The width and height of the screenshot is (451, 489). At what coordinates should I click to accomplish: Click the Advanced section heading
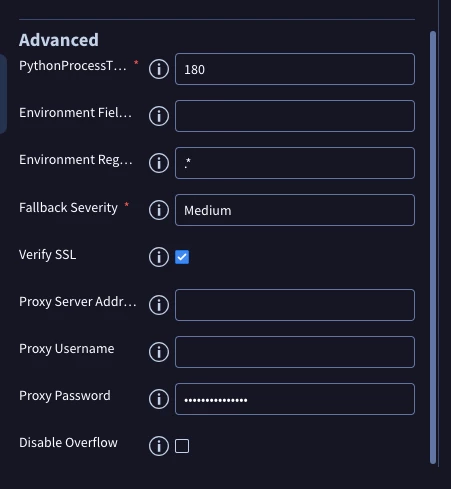click(x=59, y=40)
